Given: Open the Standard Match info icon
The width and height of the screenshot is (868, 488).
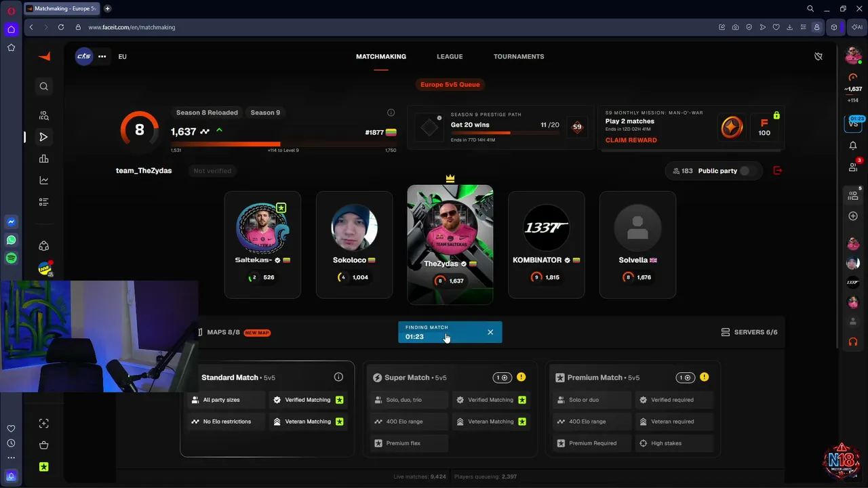Looking at the screenshot, I should tap(338, 377).
